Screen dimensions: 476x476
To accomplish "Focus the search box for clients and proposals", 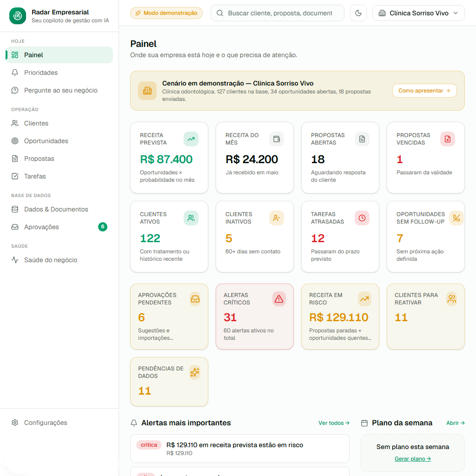I will 278,13.
